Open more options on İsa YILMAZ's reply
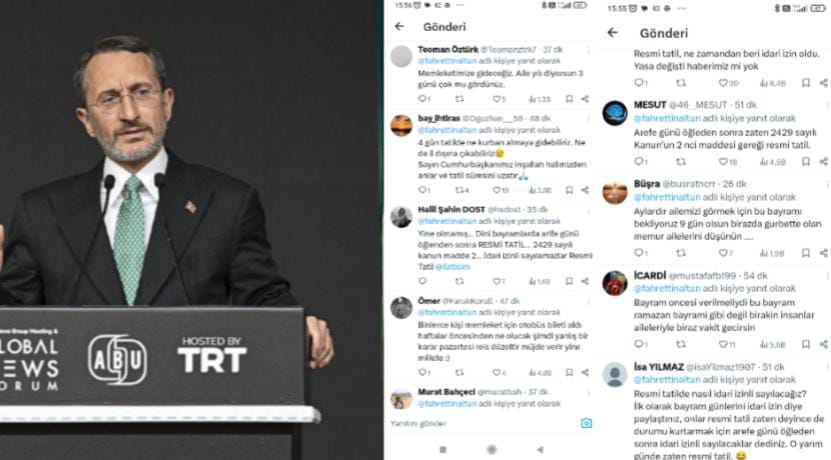The width and height of the screenshot is (831, 460). 827,367
